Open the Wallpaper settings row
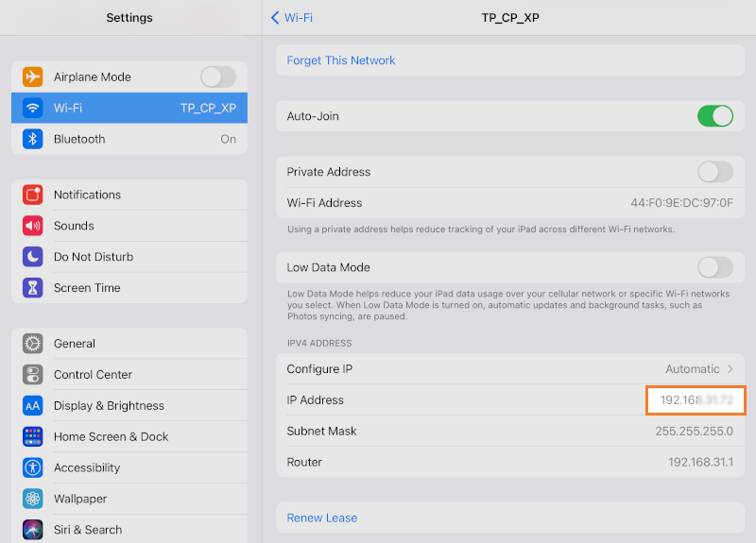This screenshot has height=543, width=756. [129, 499]
